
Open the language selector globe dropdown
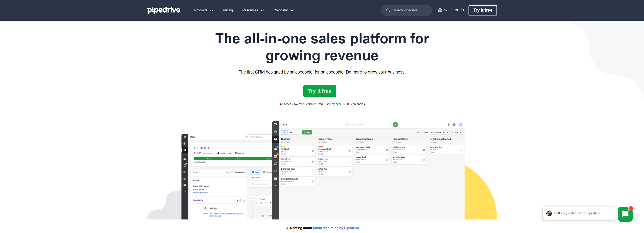(442, 10)
